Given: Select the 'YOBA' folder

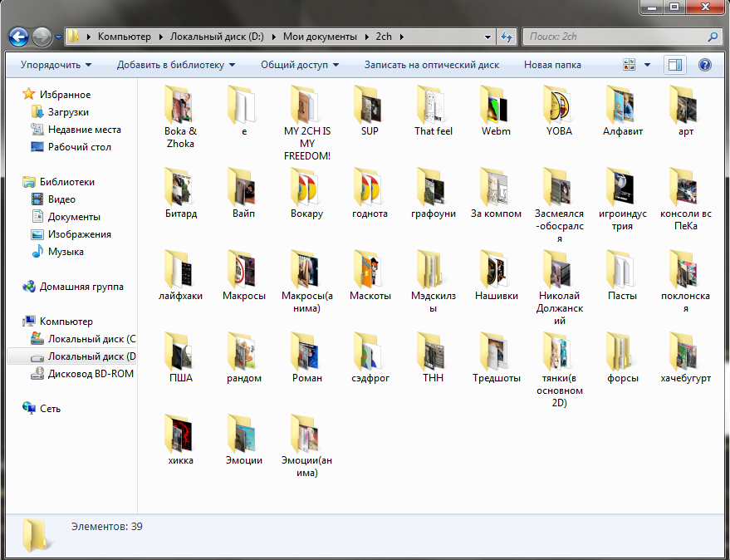Looking at the screenshot, I should [x=559, y=111].
